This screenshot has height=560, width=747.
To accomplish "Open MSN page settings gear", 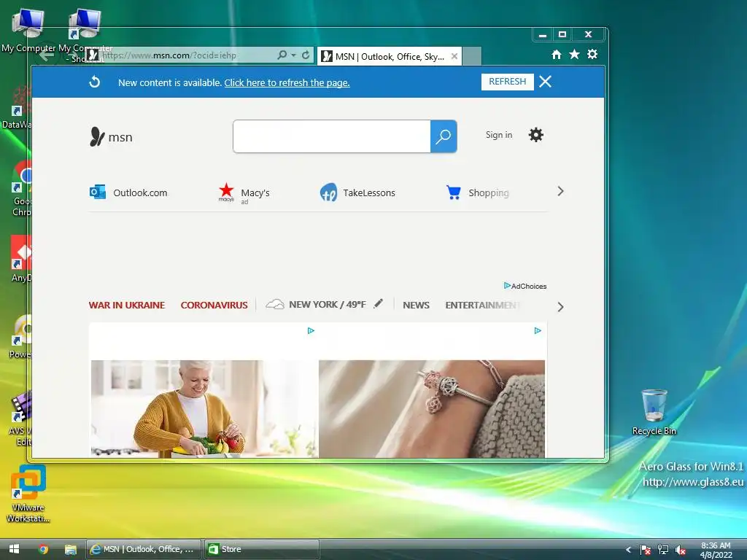I will [536, 135].
